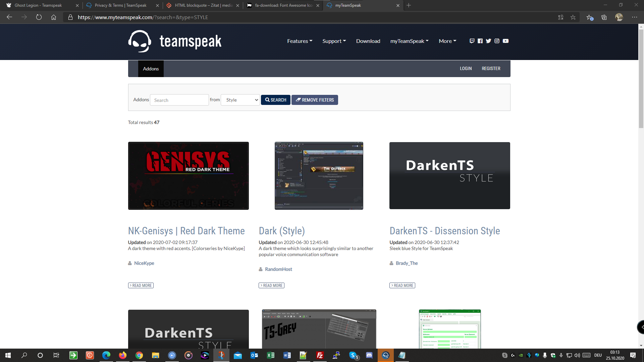Expand the Features dropdown menu
This screenshot has height=362, width=644.
(x=300, y=41)
